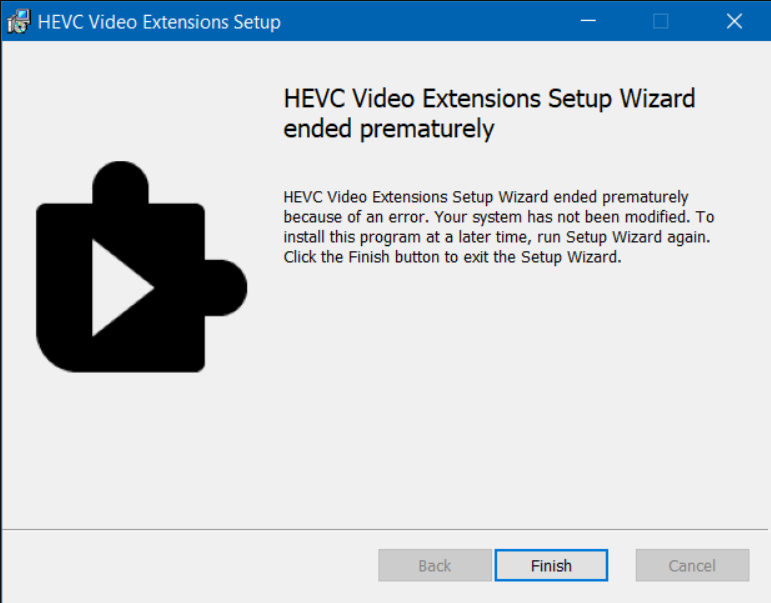Click the line starting "install this program"

coord(496,237)
